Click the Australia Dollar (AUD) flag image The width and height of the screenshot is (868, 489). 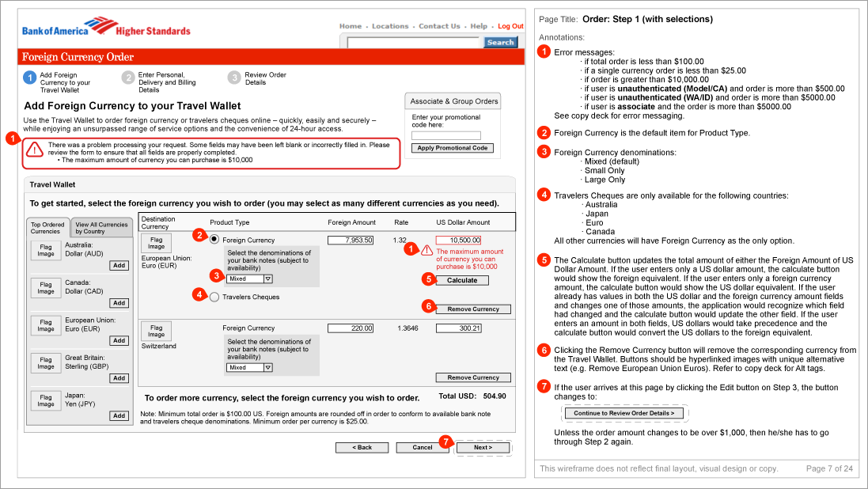pos(46,250)
